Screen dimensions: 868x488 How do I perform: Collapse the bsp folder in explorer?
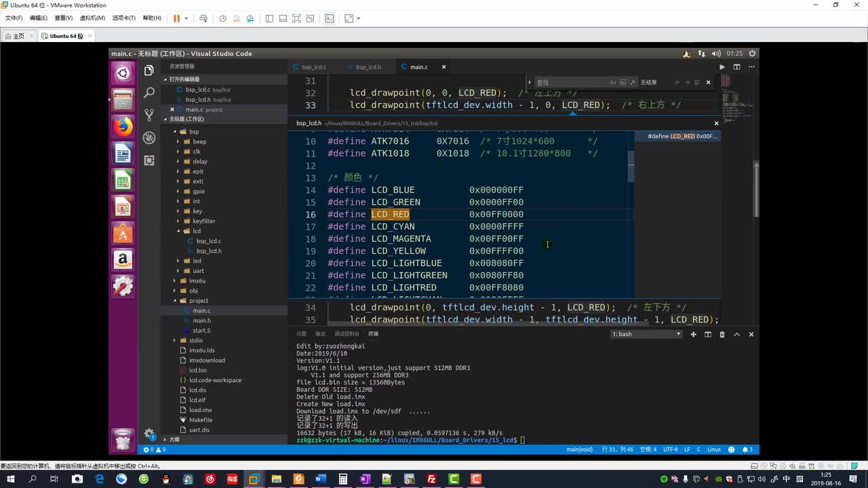click(175, 131)
